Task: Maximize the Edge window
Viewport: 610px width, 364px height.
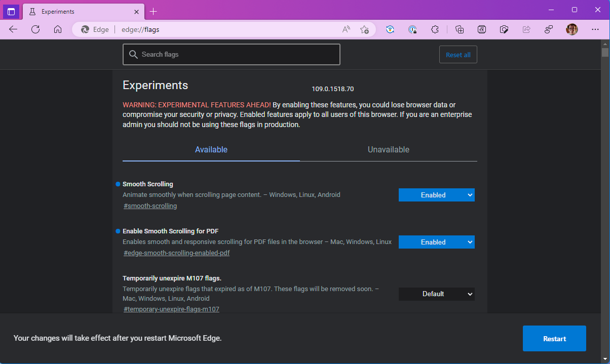Action: coord(574,10)
